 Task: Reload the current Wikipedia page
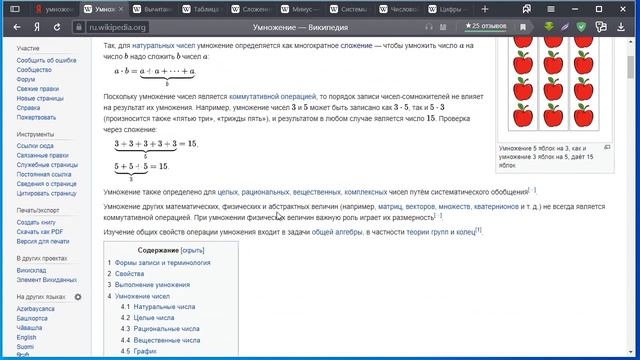click(57, 27)
